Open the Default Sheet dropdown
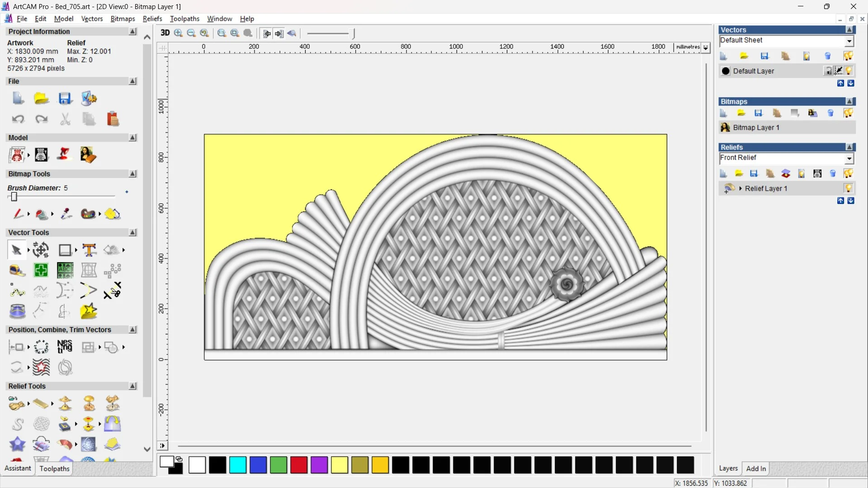 click(x=849, y=41)
